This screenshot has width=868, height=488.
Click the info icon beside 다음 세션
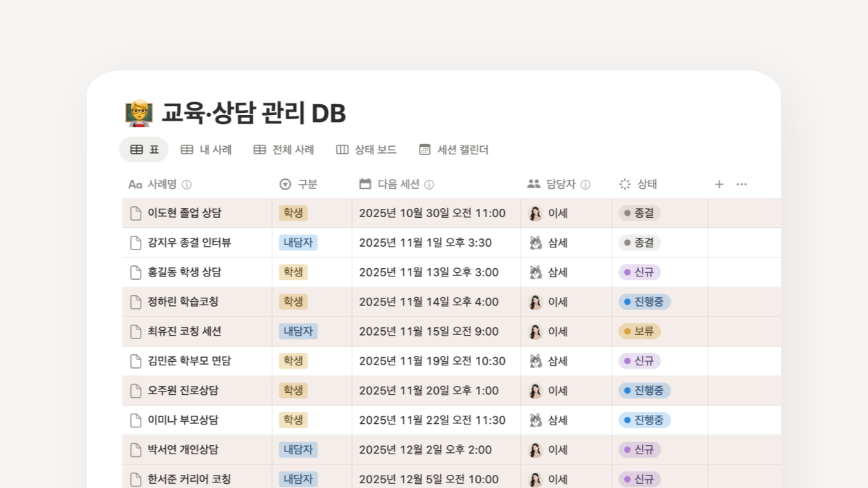click(x=429, y=185)
